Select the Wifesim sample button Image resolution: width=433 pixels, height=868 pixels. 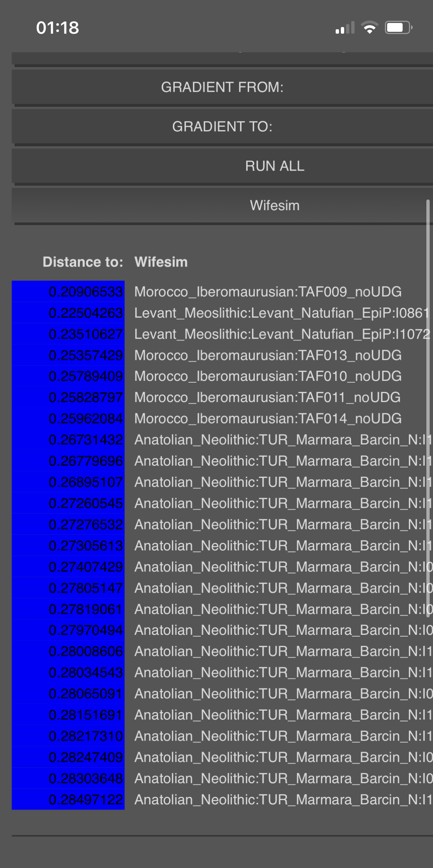click(x=222, y=205)
